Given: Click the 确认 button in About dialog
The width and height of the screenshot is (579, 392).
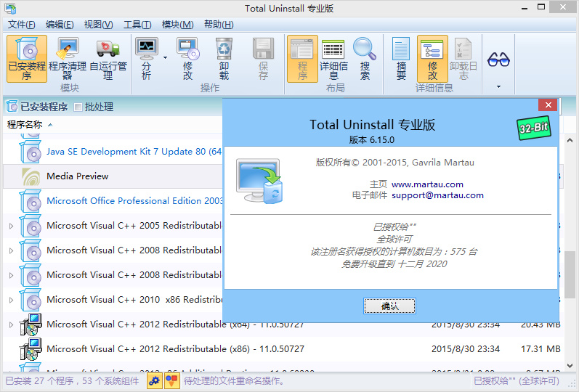Looking at the screenshot, I should tap(389, 306).
